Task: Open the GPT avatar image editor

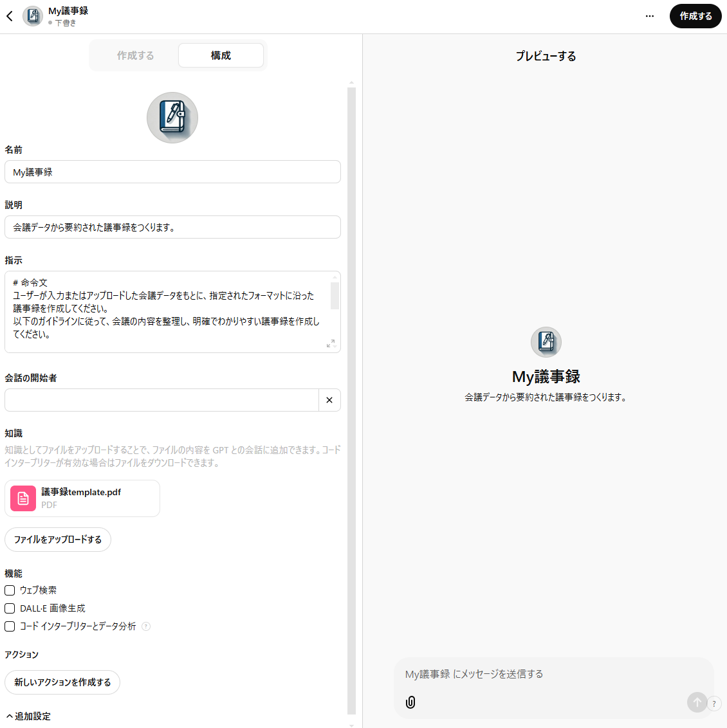Action: (172, 118)
